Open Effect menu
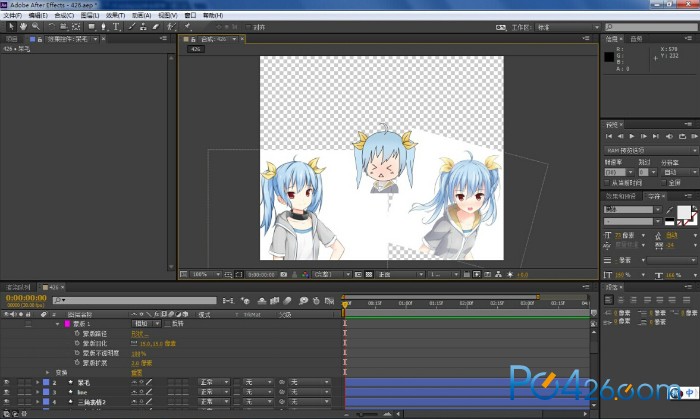 pos(115,15)
